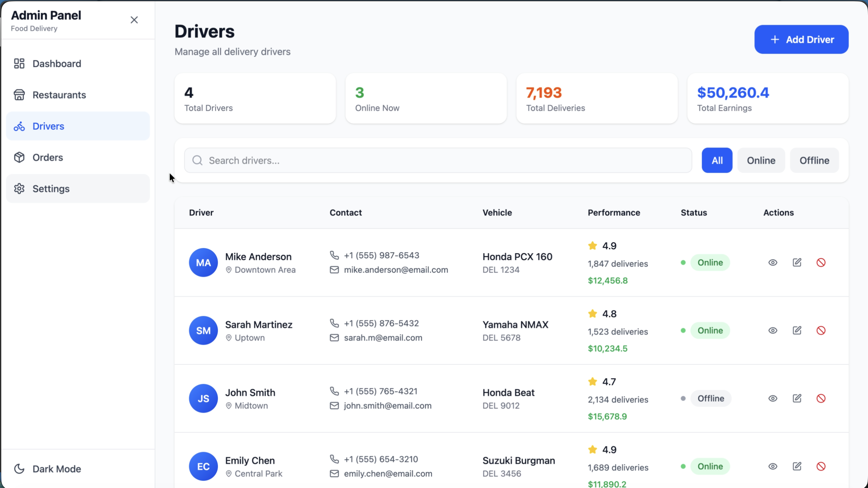Click phone number +1 (555) 765-4321

tap(381, 391)
